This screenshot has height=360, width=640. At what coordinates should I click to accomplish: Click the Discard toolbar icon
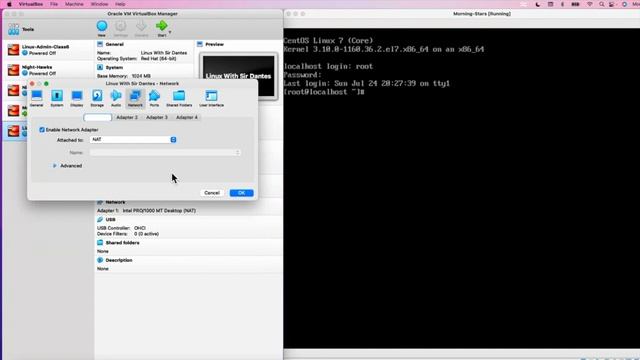(141, 26)
